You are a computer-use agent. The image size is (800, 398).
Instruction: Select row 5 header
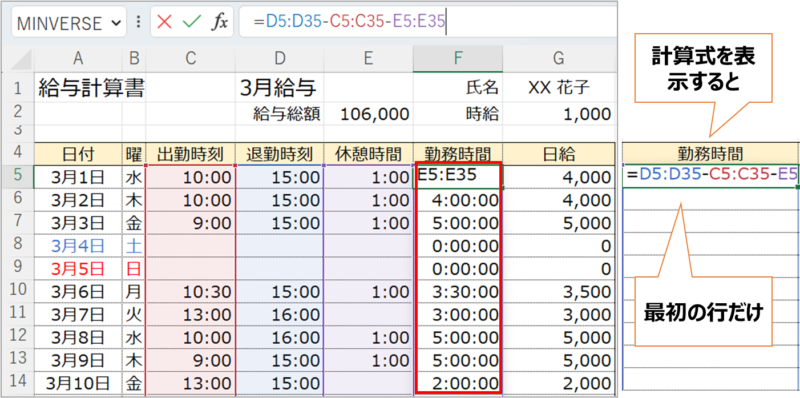[18, 177]
